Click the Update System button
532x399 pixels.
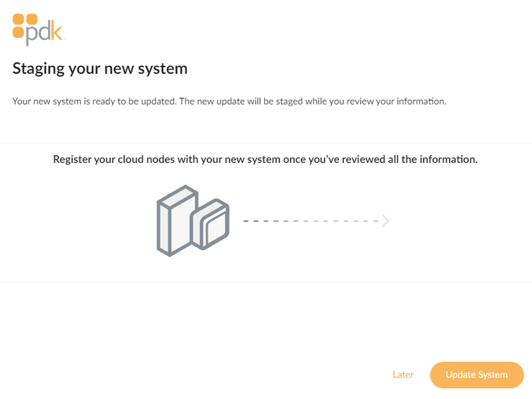coord(477,374)
